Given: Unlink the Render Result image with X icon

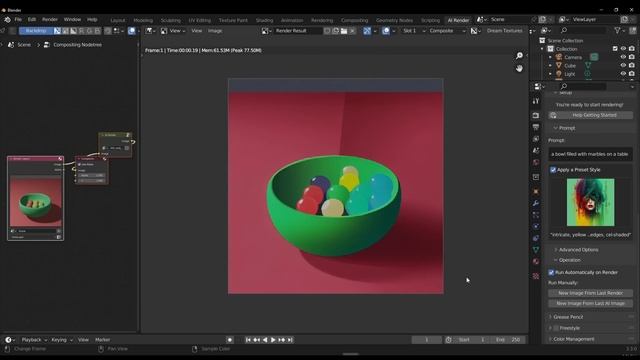Looking at the screenshot, I should coord(352,31).
